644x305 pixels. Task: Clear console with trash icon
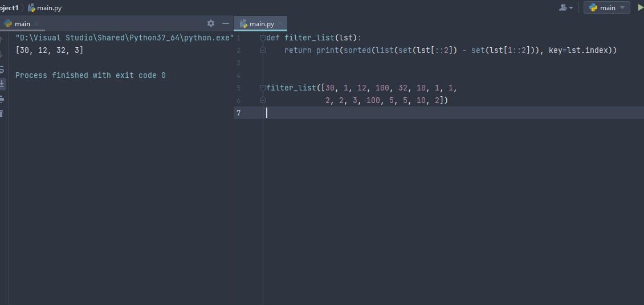2,113
